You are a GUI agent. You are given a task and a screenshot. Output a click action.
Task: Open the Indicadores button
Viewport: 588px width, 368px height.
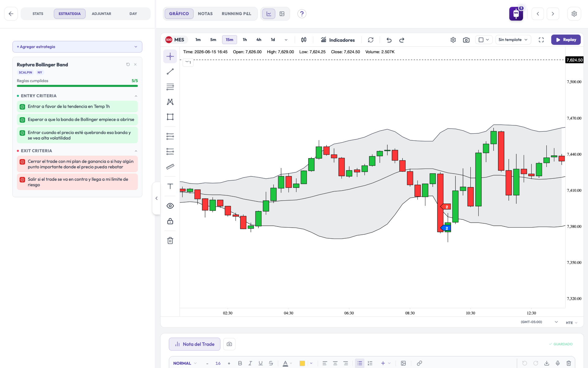(338, 40)
